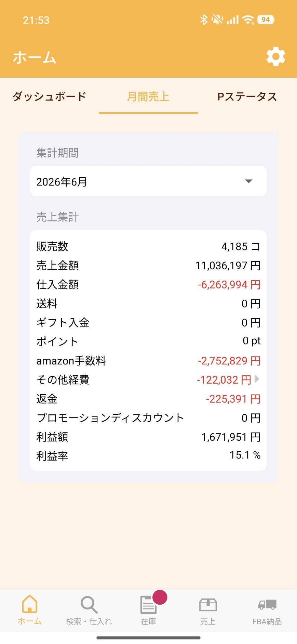Screen dimensions: 297x644
Task: Tap the 売上金額 row
Action: pos(148,266)
